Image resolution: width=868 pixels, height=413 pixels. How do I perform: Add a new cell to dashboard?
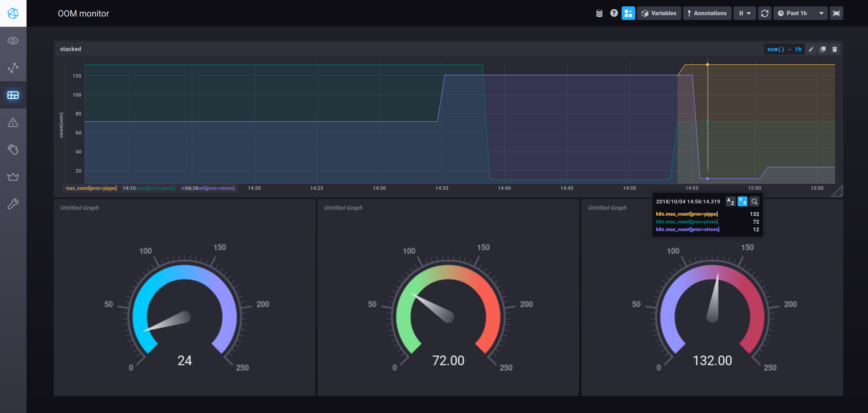628,13
